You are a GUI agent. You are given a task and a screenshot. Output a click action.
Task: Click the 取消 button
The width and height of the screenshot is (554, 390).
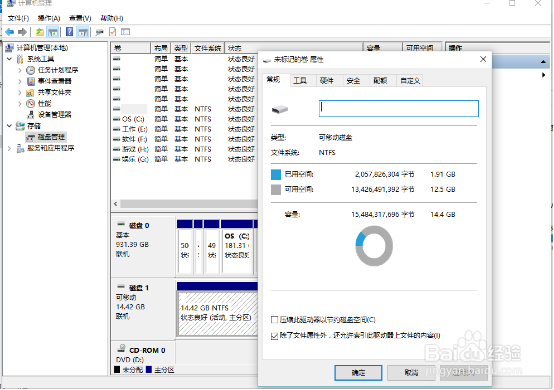(411, 373)
